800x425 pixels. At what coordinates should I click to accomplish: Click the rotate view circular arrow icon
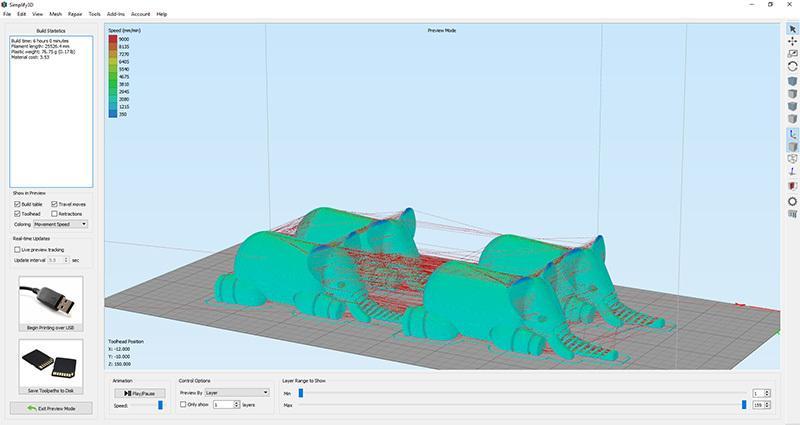coord(793,66)
